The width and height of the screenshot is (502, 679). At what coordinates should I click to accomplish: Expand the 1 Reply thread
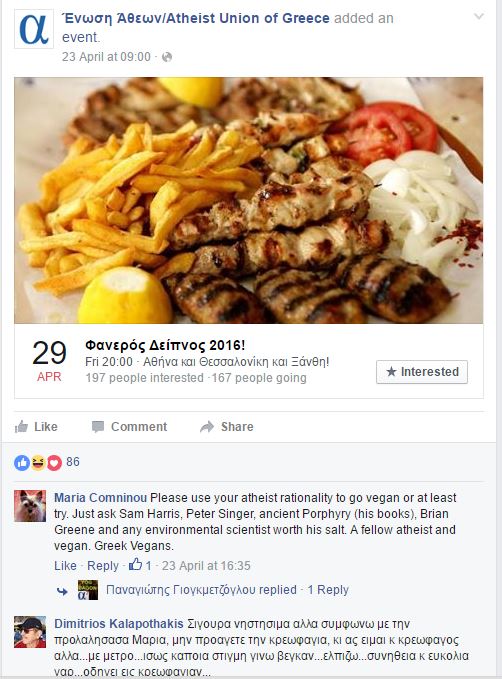(x=328, y=590)
